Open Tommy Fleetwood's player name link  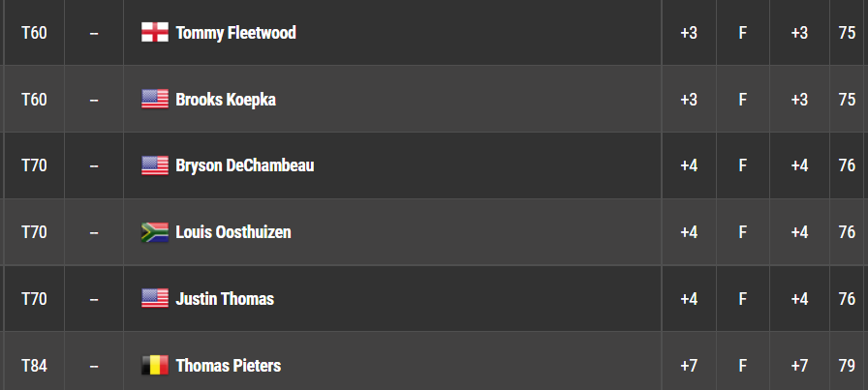click(x=235, y=33)
